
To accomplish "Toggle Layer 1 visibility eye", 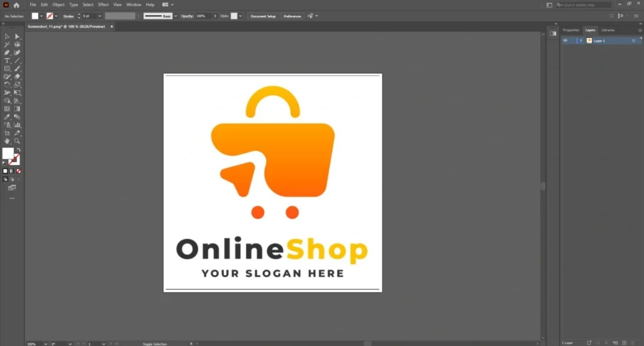I will tap(565, 41).
